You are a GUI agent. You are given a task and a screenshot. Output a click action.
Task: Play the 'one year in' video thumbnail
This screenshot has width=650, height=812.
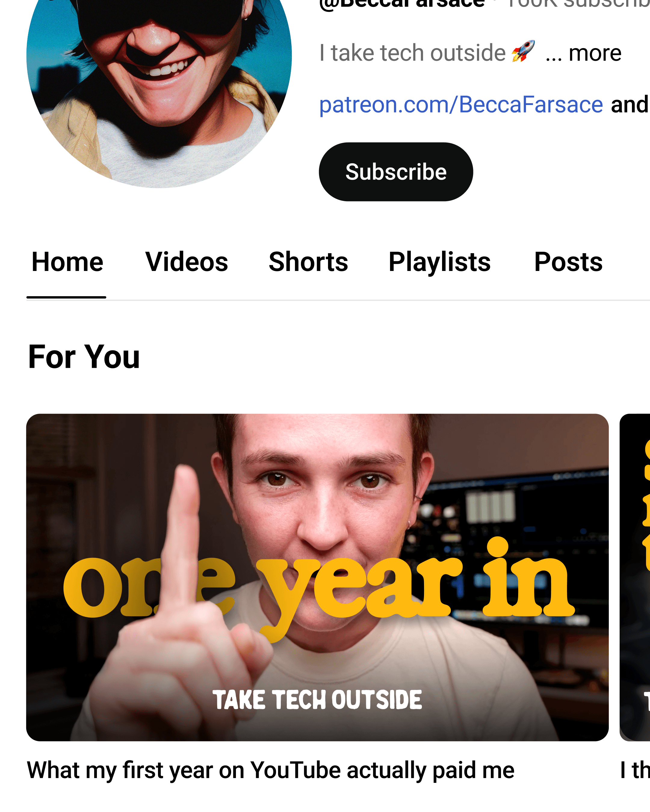click(317, 577)
